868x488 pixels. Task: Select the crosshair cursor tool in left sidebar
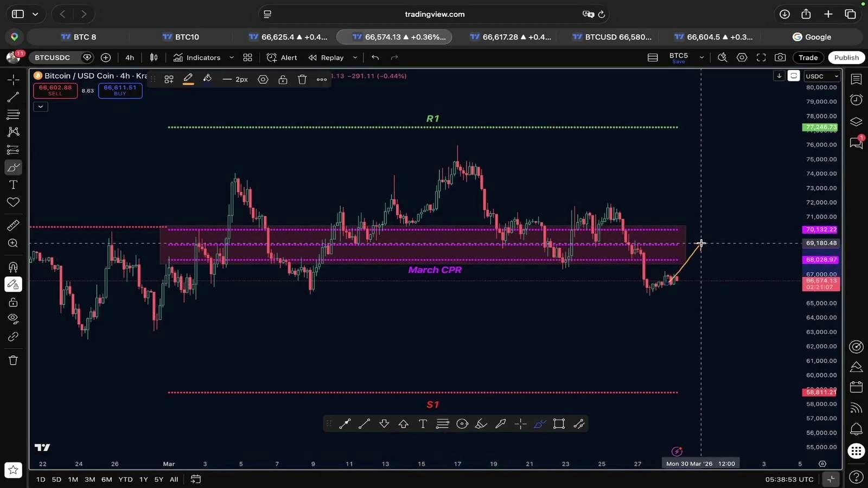click(13, 80)
